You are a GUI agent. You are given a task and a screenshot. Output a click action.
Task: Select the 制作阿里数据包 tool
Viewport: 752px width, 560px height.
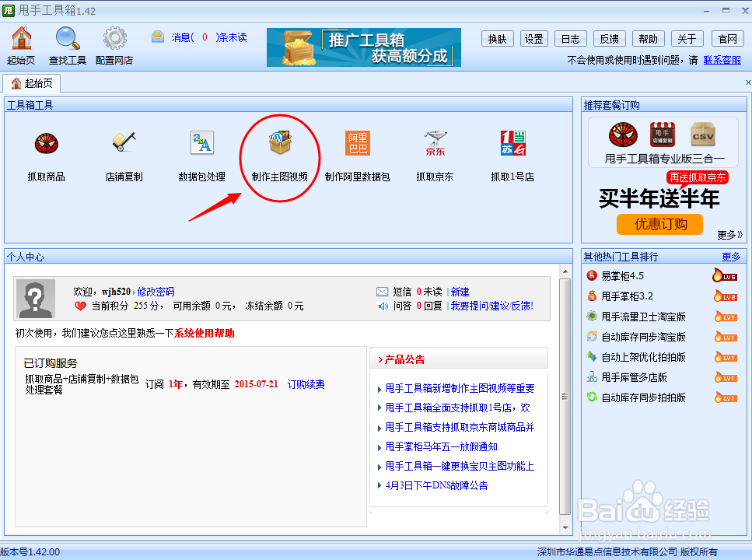[357, 152]
